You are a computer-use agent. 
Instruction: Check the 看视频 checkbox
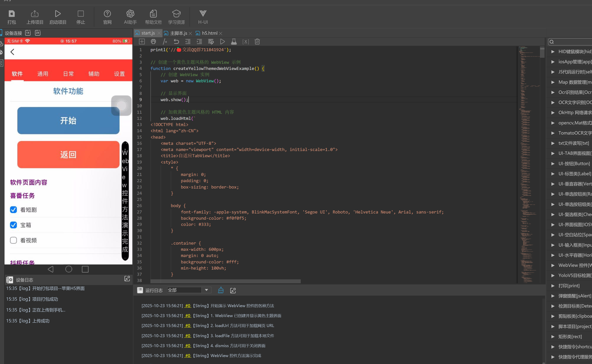pos(14,240)
